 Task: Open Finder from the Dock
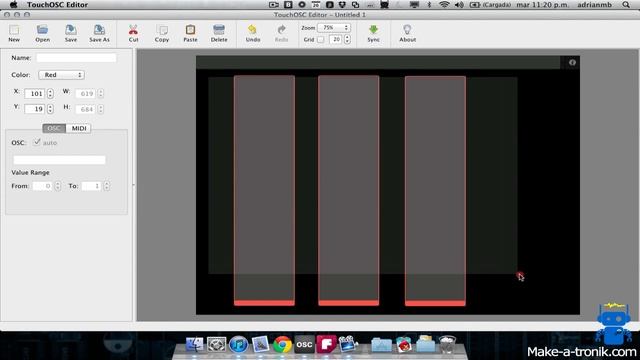point(194,344)
